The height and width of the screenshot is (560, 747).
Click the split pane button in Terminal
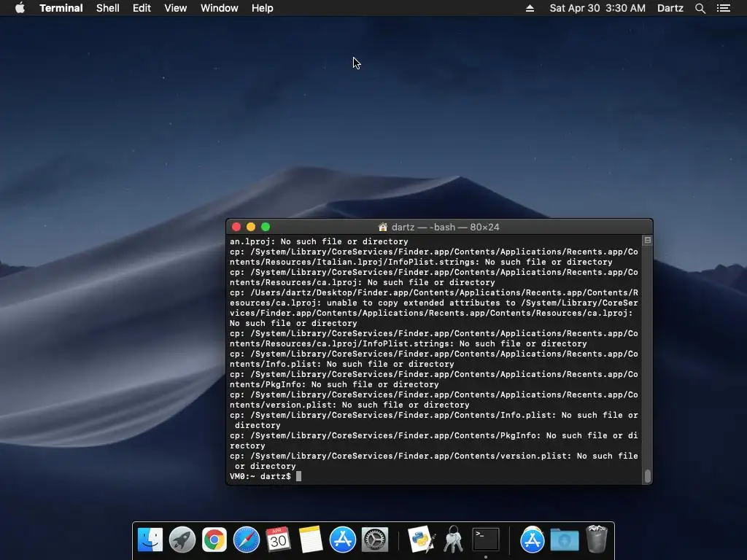point(648,241)
